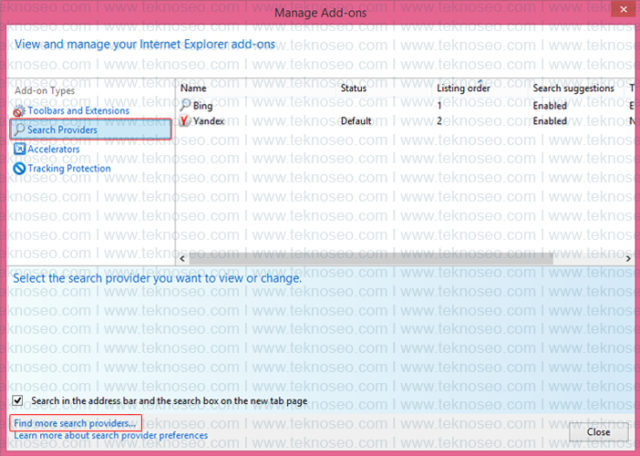The width and height of the screenshot is (640, 456).
Task: Click the horizontal scrollbar left arrow
Action: [182, 258]
